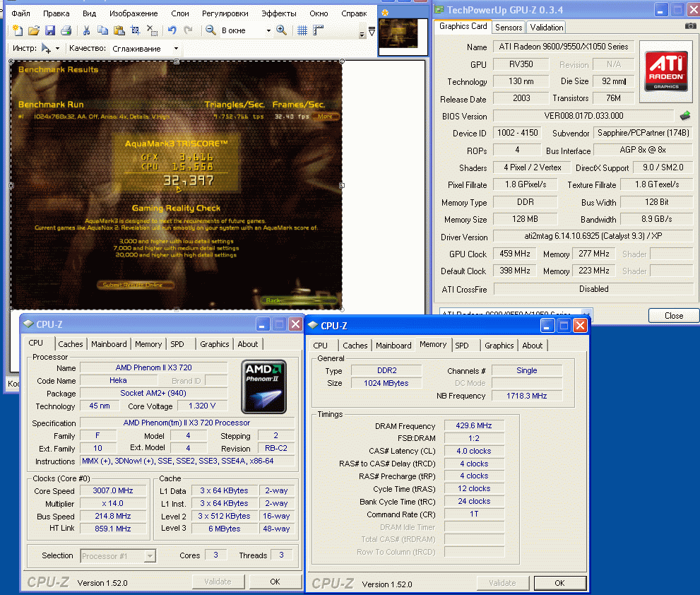The width and height of the screenshot is (700, 595).
Task: Open the 'Правка' menu
Action: (x=57, y=13)
